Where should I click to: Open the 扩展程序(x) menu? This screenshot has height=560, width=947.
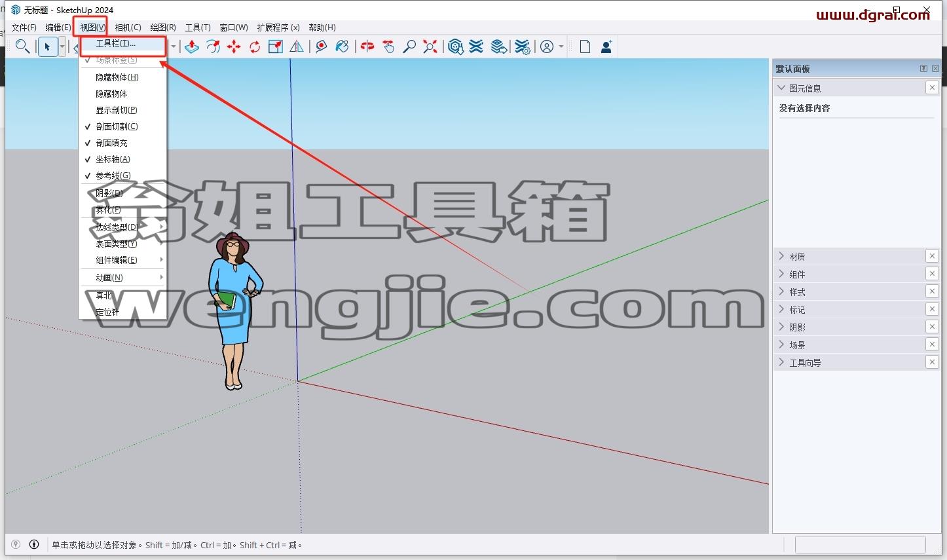point(278,28)
